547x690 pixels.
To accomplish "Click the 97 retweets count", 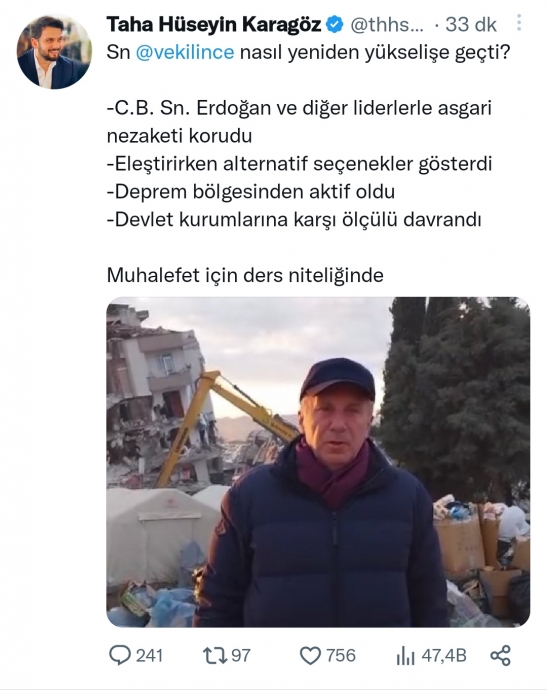I will pyautogui.click(x=241, y=656).
